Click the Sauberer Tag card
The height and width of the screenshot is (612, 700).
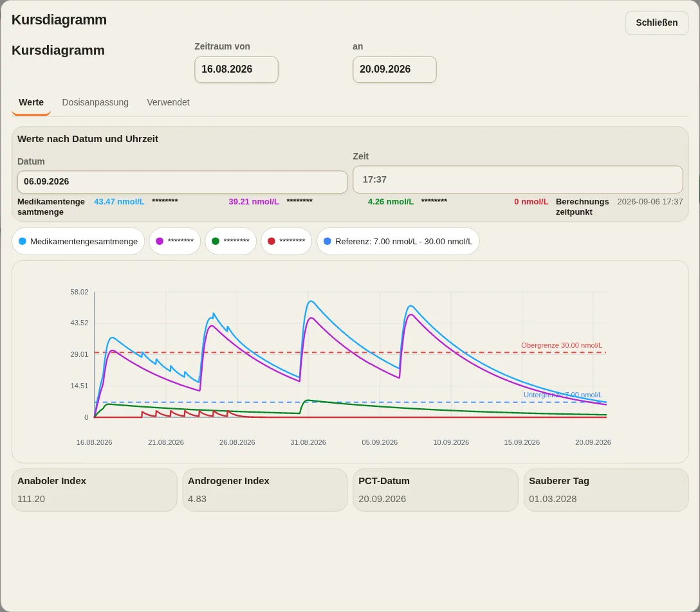coord(606,490)
